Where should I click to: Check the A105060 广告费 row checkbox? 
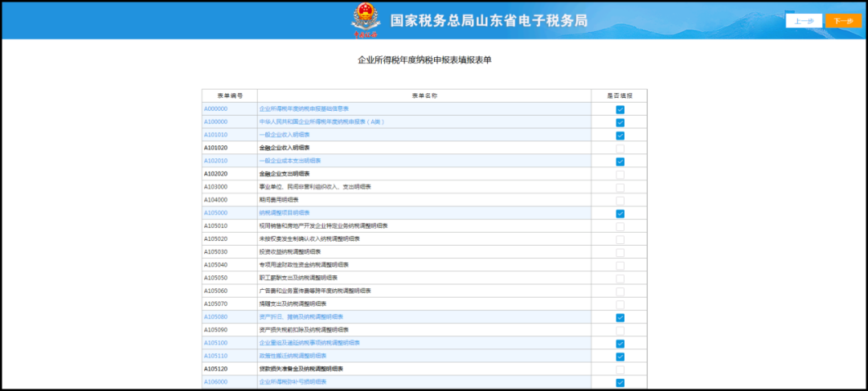coord(620,291)
